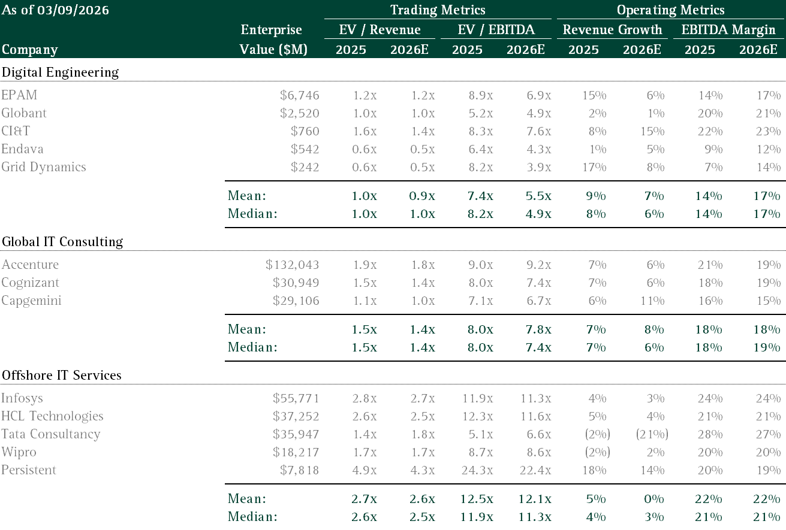Click the Digital Engineering section heading
This screenshot has height=530, width=786.
(x=60, y=72)
